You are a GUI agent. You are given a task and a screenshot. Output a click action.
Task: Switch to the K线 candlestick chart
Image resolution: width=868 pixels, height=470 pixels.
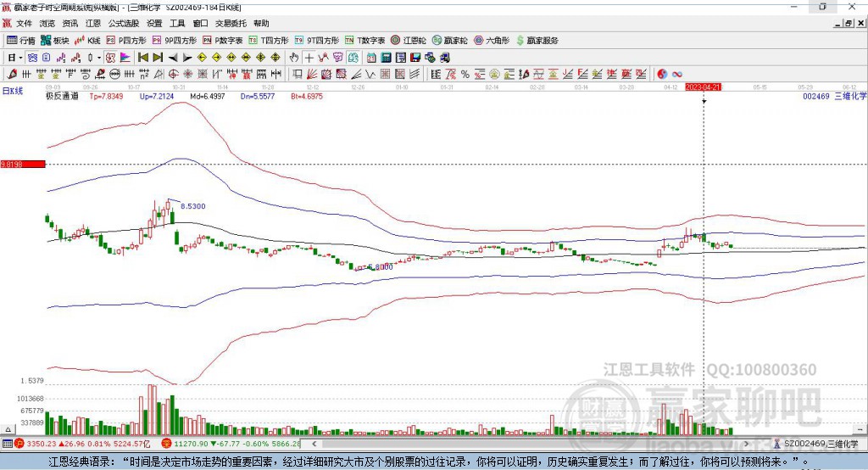click(x=87, y=41)
